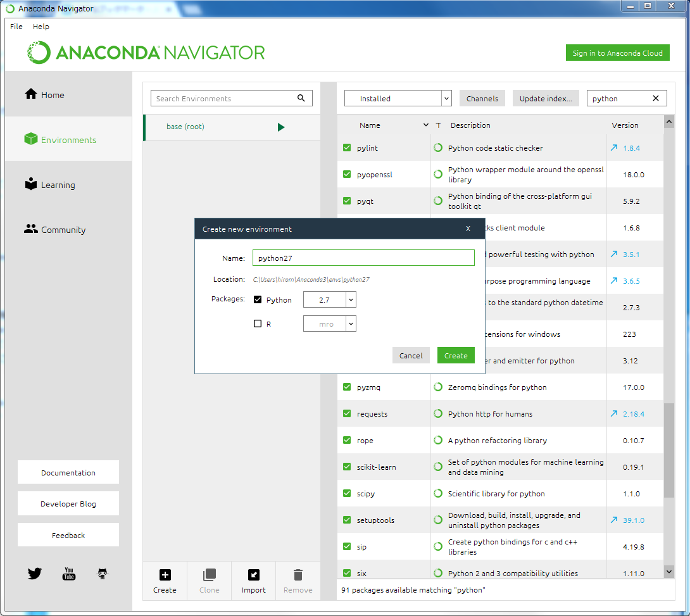Image resolution: width=690 pixels, height=616 pixels.
Task: Click the 3.5.1 version upgrade arrow
Action: (614, 254)
